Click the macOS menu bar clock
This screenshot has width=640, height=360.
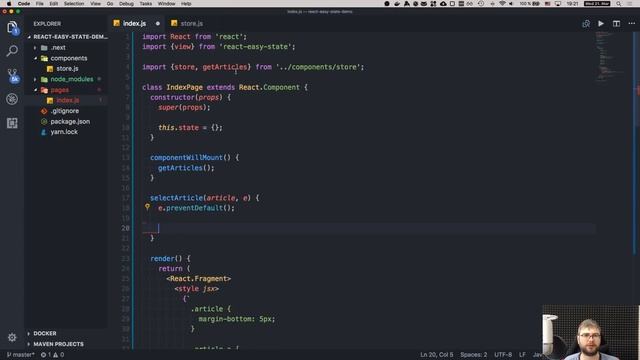572,4
